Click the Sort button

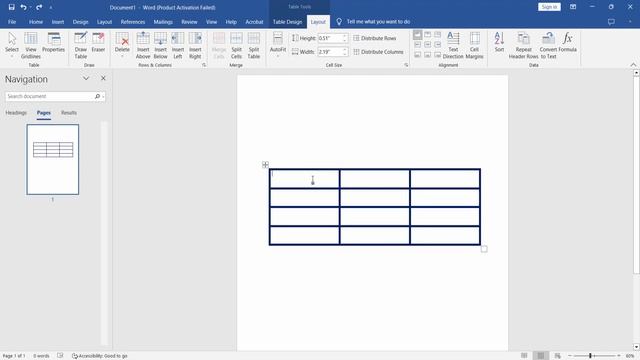pyautogui.click(x=499, y=42)
